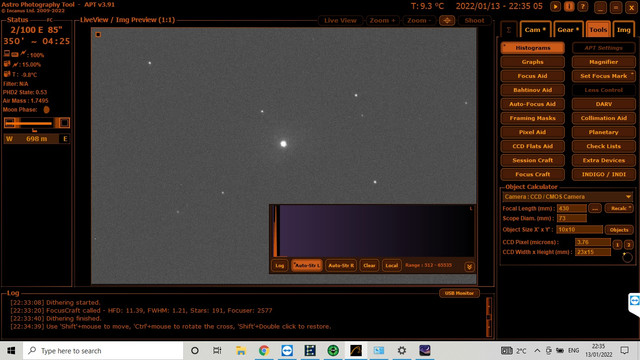Image resolution: width=640 pixels, height=360 pixels.
Task: Open the Planetary tool
Action: click(604, 132)
